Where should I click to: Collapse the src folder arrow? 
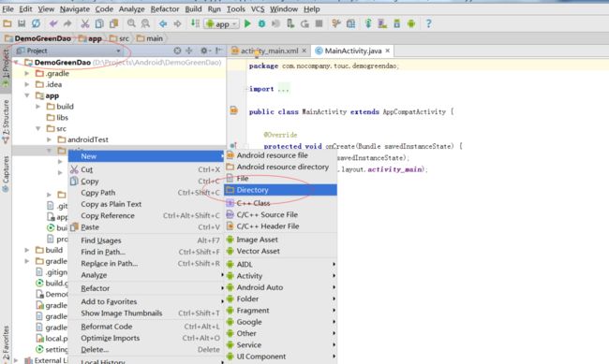pos(38,128)
